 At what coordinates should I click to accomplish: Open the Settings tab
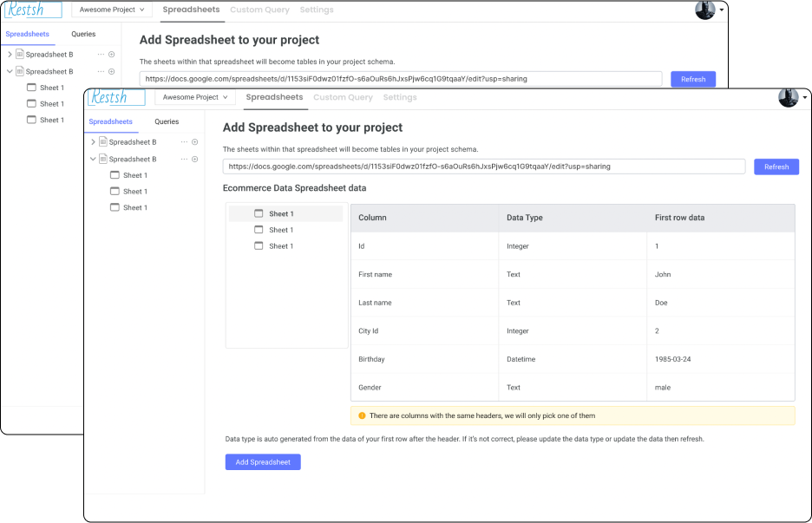tap(400, 98)
